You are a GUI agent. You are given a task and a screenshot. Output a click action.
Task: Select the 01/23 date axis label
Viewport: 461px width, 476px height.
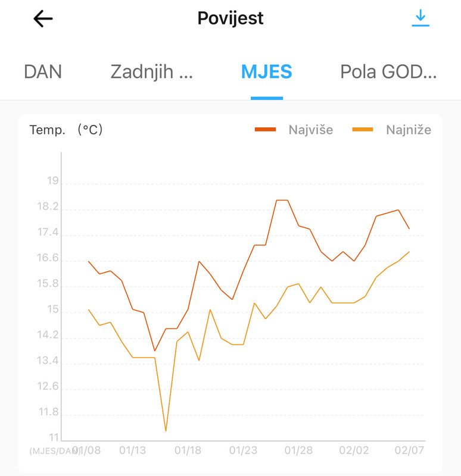click(x=243, y=450)
